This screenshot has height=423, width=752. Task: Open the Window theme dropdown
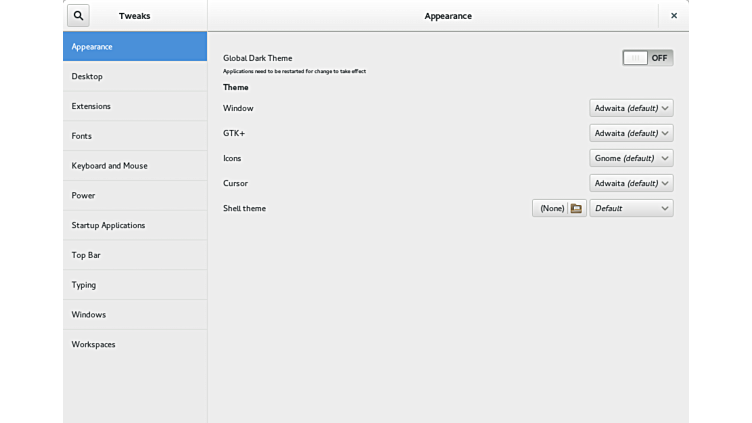coord(631,108)
